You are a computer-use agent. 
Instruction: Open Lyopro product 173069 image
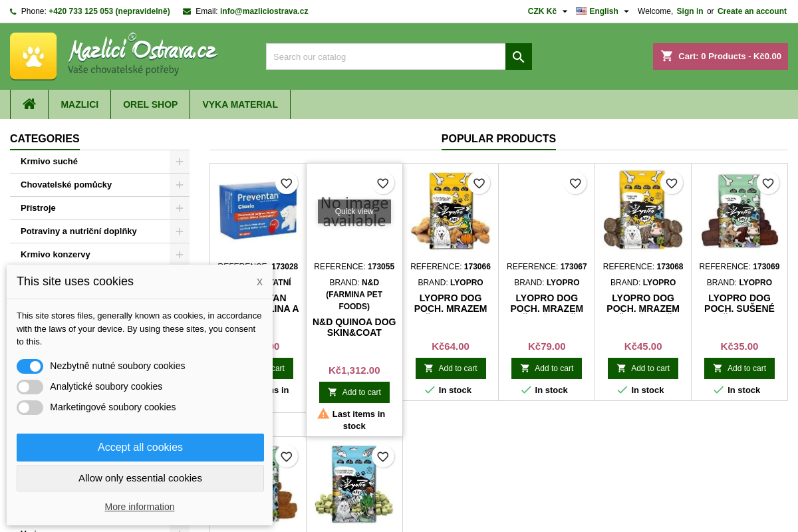click(739, 211)
